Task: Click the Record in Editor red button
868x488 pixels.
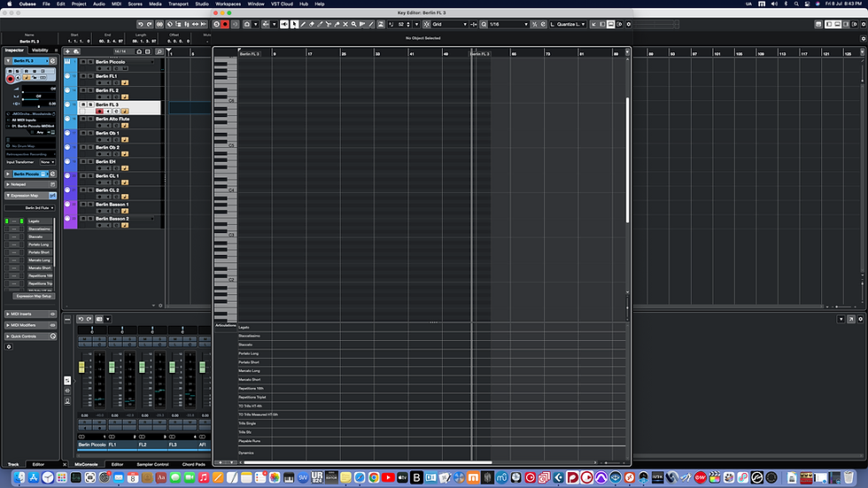Action: (x=225, y=24)
